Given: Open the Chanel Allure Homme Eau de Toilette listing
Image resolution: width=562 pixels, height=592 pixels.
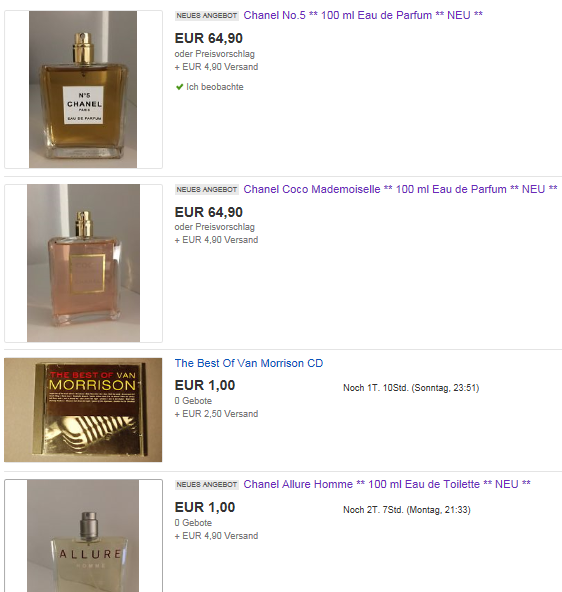Looking at the screenshot, I should click(x=387, y=484).
